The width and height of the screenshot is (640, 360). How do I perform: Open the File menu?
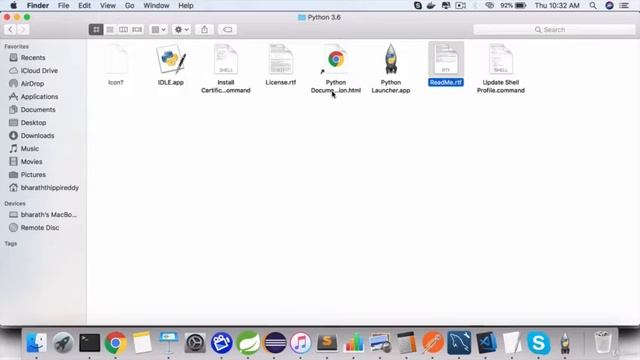tap(63, 6)
